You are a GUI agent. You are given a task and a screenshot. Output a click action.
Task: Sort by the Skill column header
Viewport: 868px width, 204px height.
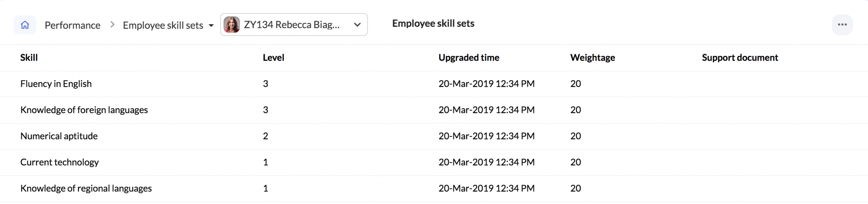pyautogui.click(x=29, y=58)
